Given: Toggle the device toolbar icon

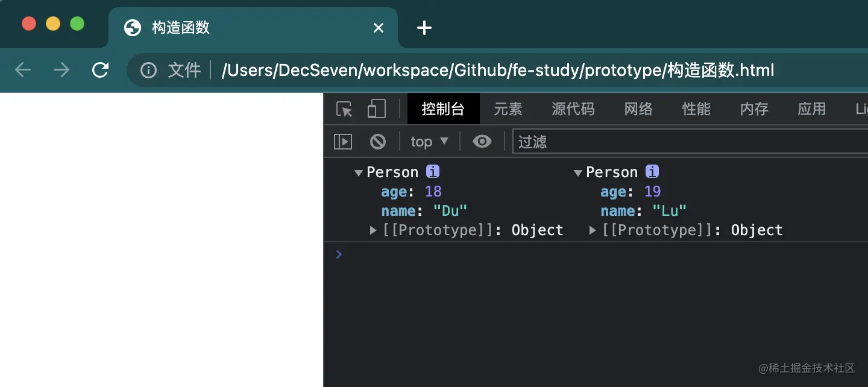Looking at the screenshot, I should pos(376,109).
